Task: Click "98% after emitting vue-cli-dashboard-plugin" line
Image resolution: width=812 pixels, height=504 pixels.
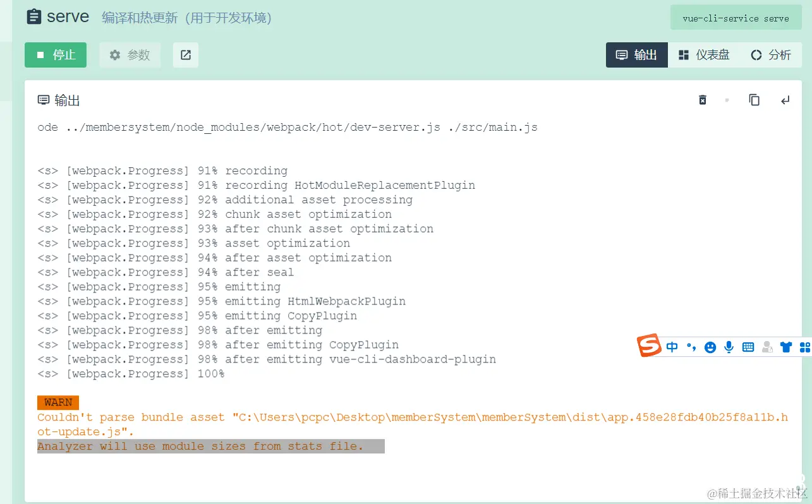Action: [267, 359]
